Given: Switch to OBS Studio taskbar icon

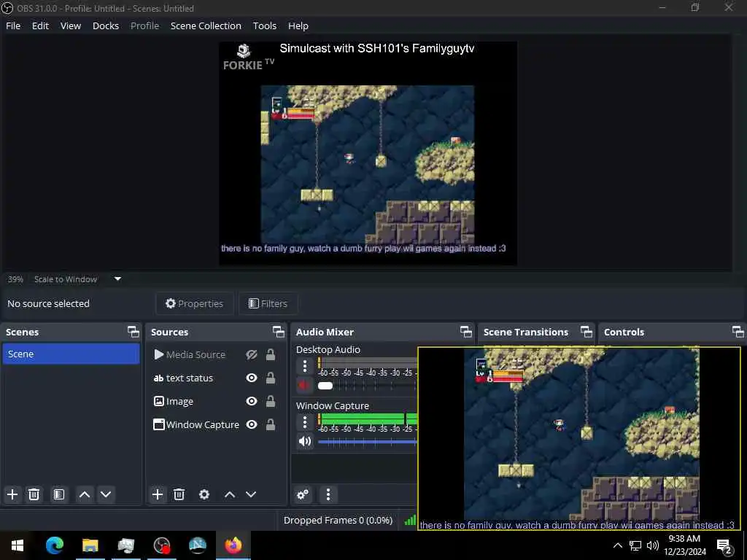Looking at the screenshot, I should pyautogui.click(x=161, y=545).
